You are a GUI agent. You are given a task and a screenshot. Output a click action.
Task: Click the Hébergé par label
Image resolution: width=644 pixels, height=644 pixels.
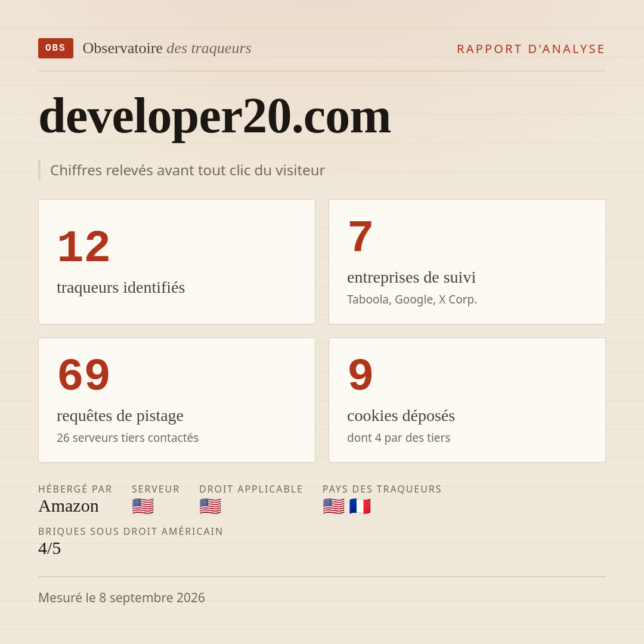(75, 489)
